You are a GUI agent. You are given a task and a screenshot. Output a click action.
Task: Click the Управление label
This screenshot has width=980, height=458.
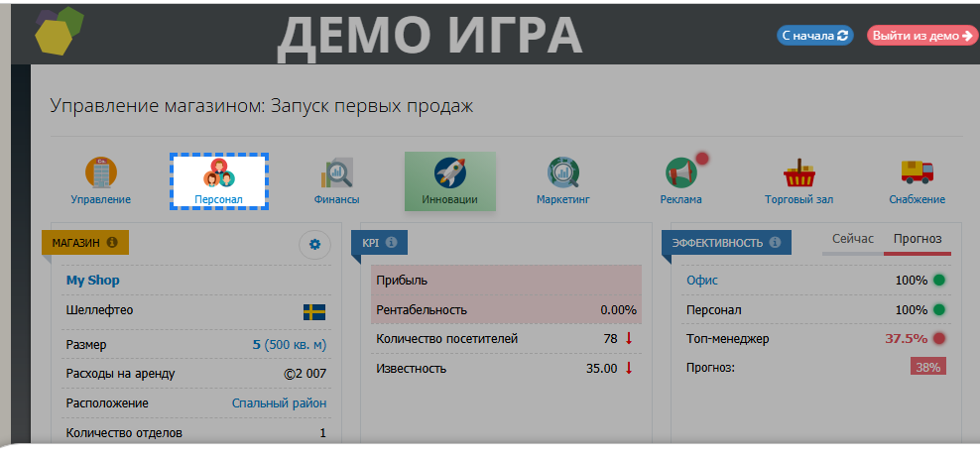100,200
